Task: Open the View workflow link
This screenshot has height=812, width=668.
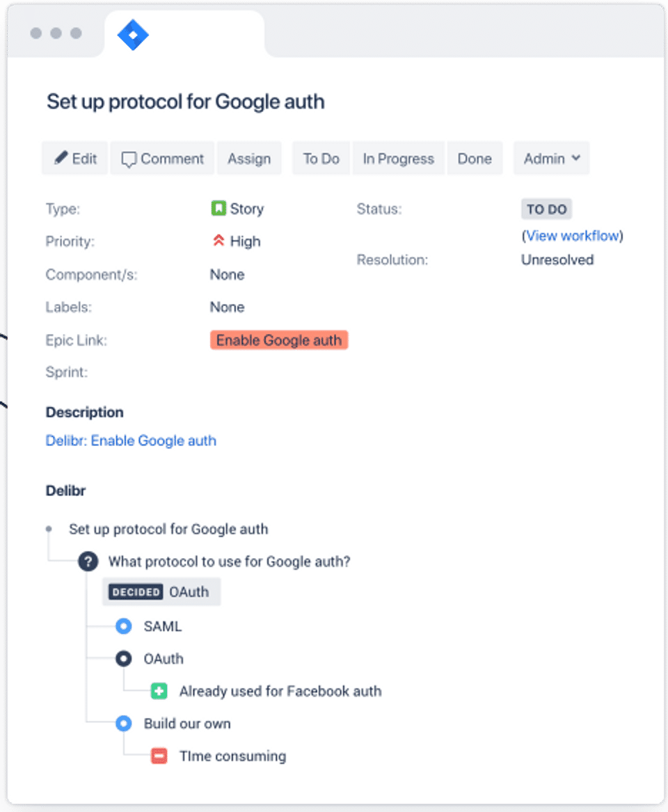Action: [573, 236]
